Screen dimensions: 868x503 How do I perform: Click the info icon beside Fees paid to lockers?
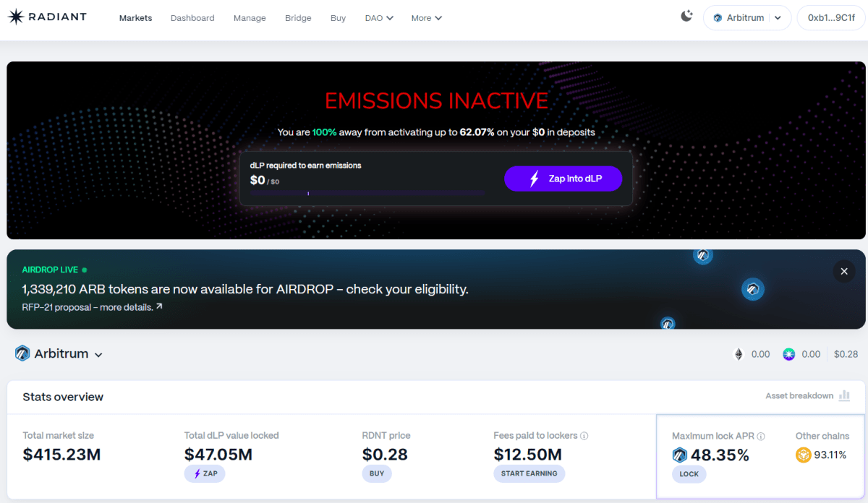(x=584, y=436)
